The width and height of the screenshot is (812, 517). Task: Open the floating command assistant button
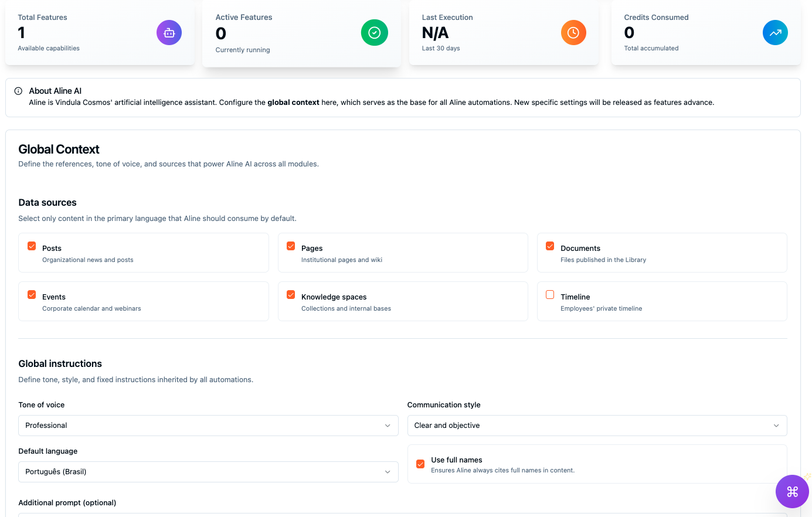[x=792, y=491]
